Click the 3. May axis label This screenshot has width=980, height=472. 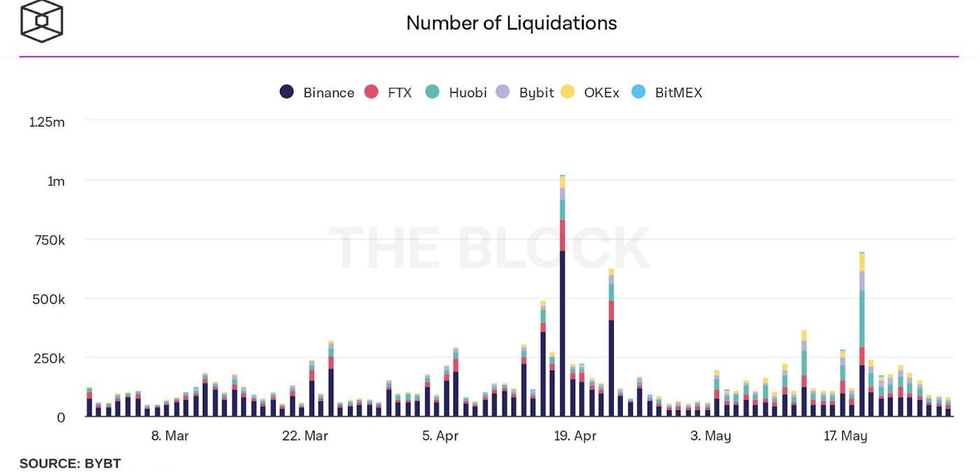710,436
